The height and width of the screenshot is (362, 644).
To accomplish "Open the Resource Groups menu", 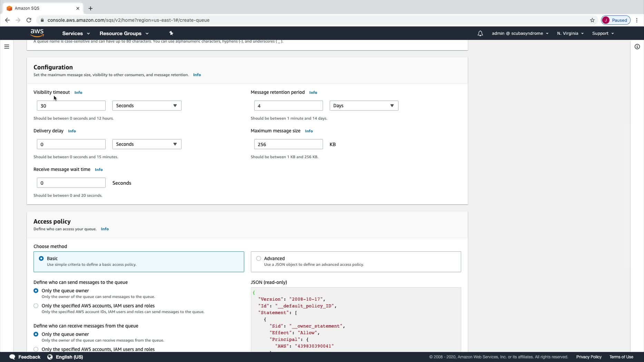I will [124, 33].
